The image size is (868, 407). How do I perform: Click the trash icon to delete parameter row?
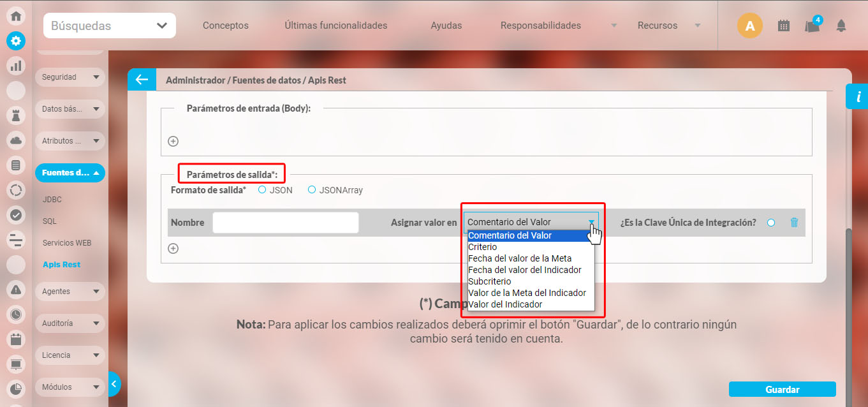[x=794, y=223]
